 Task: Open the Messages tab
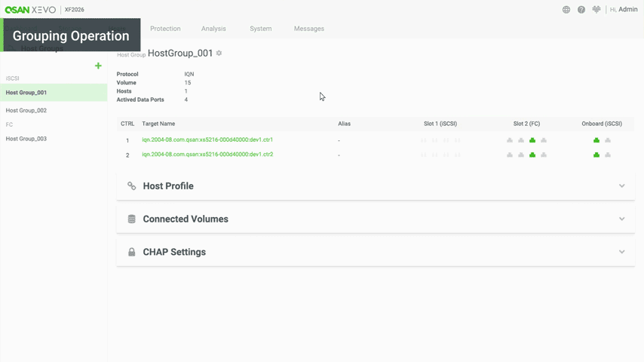(309, 29)
